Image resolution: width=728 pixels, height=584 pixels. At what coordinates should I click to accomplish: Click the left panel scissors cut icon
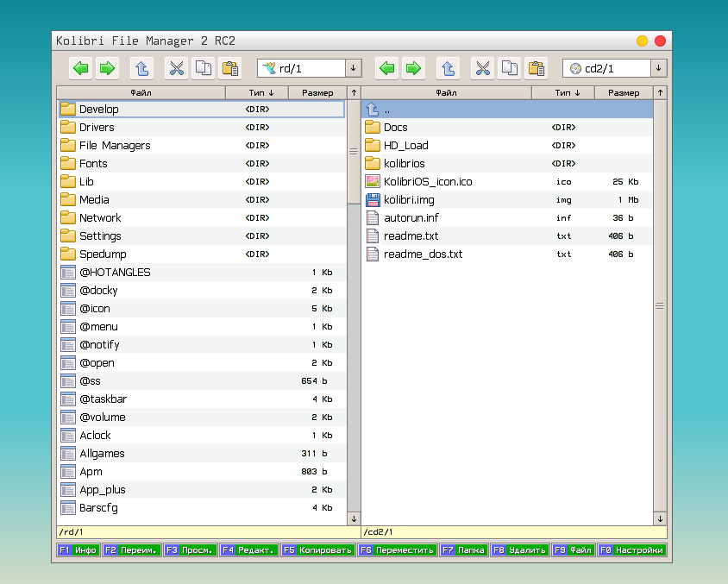(x=177, y=68)
